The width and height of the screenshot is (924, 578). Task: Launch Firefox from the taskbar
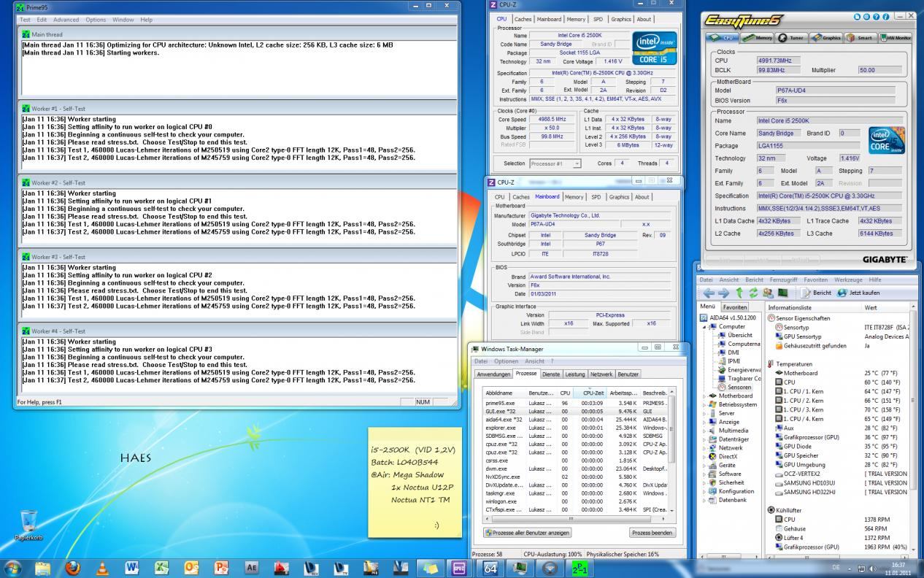72,567
